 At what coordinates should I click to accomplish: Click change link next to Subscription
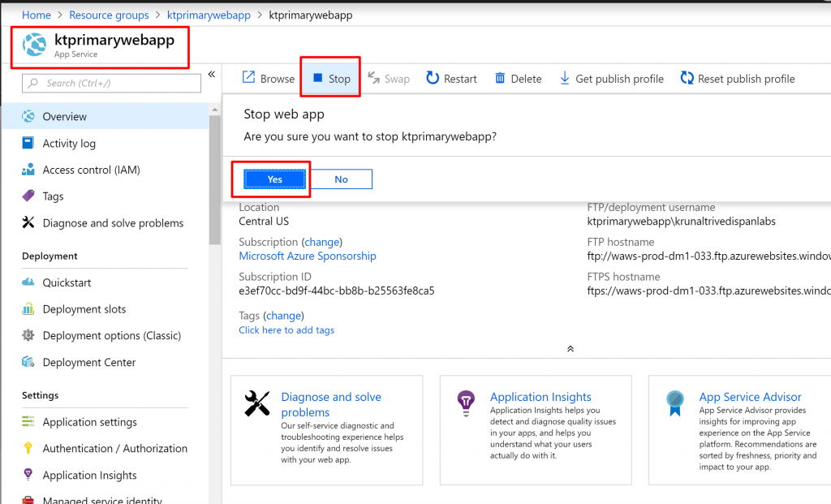pyautogui.click(x=322, y=242)
